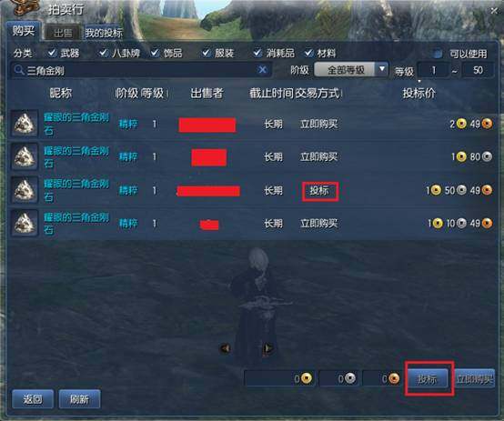Switch to the 出售 tab
Image resolution: width=504 pixels, height=421 pixels.
(x=63, y=33)
